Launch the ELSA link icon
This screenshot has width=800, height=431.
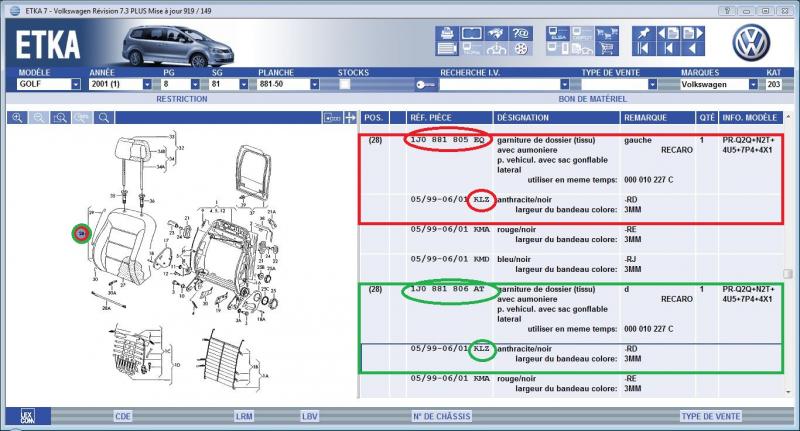(558, 33)
